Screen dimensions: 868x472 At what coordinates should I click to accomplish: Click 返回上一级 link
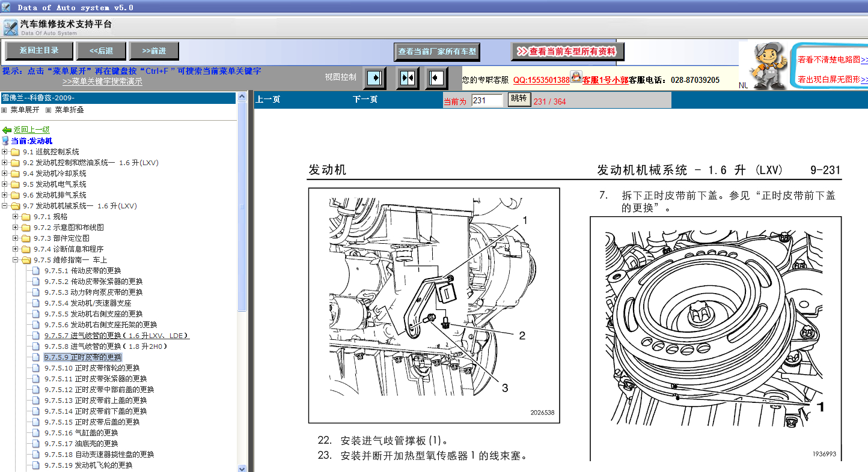[x=32, y=130]
